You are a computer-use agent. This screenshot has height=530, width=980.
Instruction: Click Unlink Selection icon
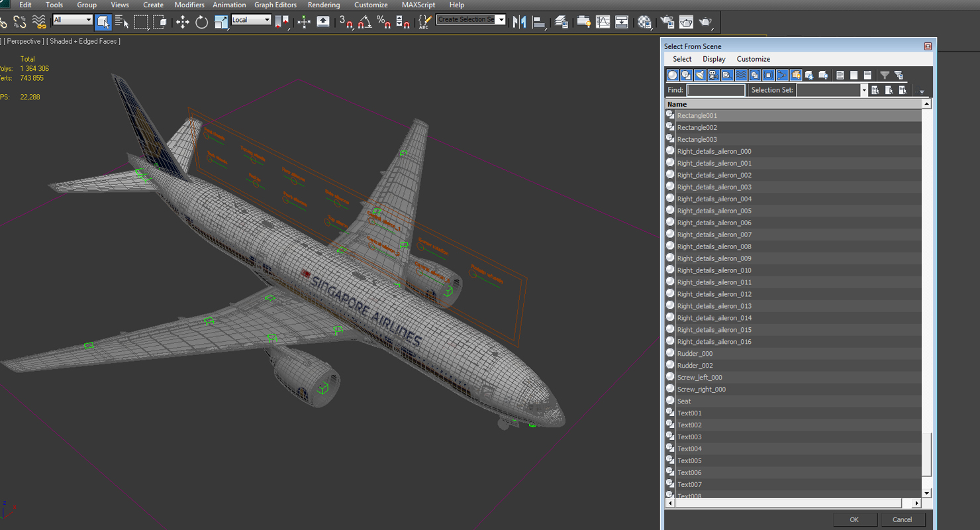(x=21, y=22)
